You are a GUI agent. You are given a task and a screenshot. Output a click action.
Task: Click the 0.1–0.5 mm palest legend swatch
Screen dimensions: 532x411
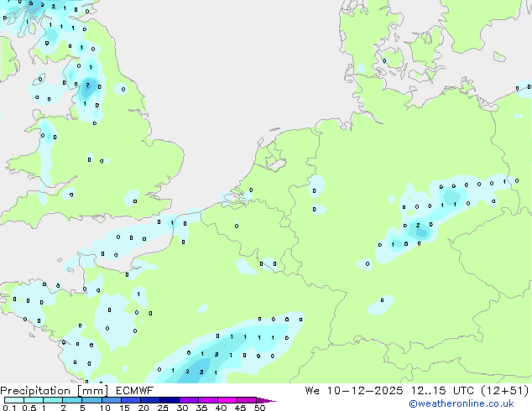point(14,400)
